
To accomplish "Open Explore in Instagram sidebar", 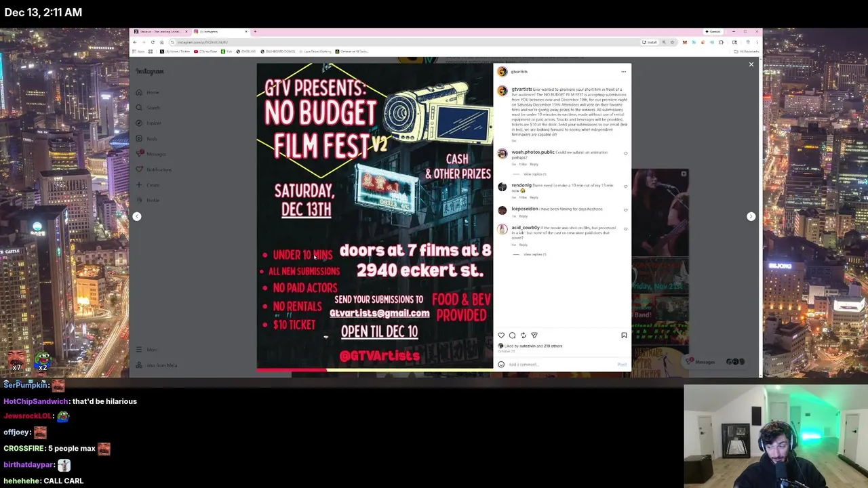I will point(149,123).
